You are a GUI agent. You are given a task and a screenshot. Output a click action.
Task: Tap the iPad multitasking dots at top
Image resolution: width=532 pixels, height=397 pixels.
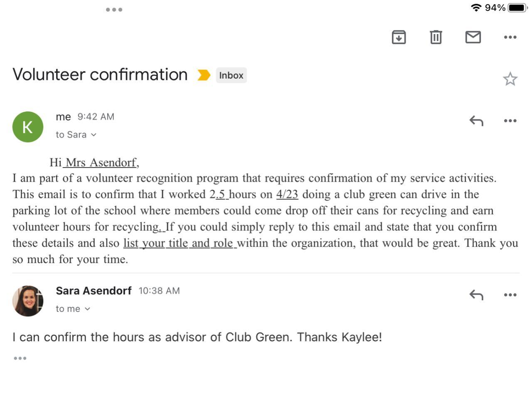click(114, 10)
